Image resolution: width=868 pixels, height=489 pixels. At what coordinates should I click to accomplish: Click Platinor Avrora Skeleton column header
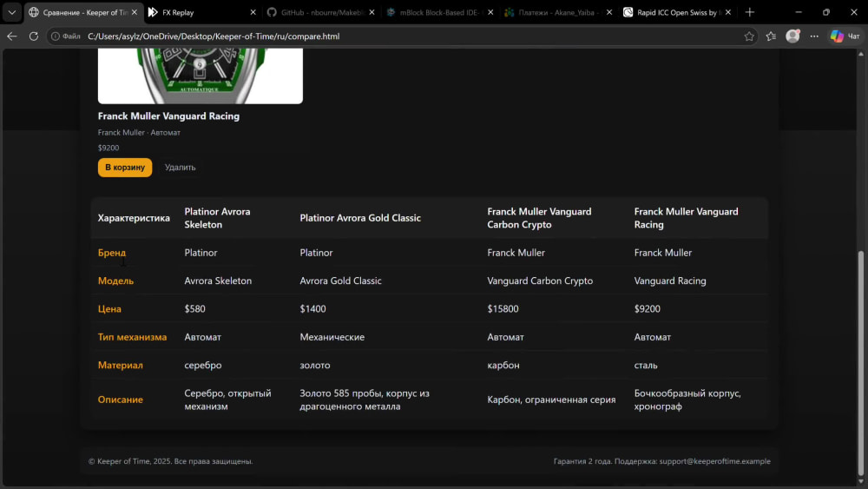click(x=218, y=218)
